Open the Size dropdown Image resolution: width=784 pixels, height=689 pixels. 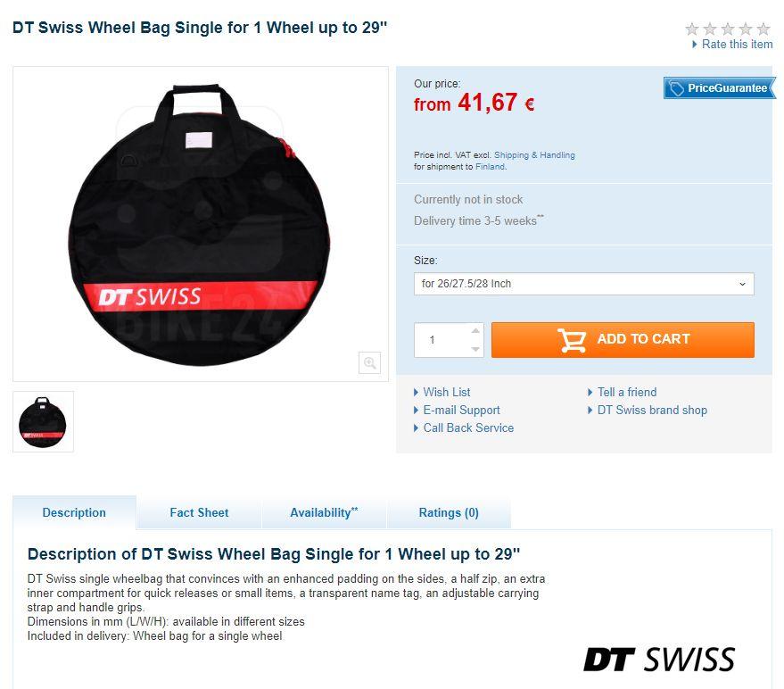tap(583, 284)
